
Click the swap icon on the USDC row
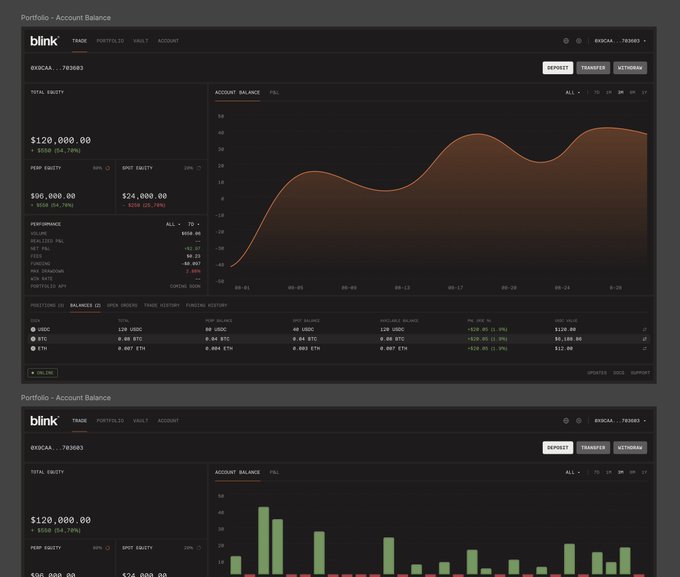click(644, 329)
